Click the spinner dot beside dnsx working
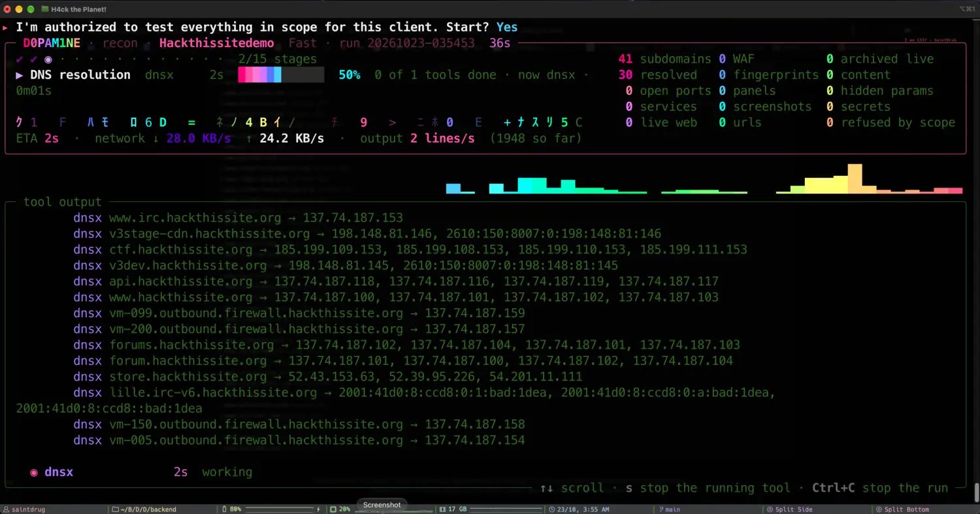Image resolution: width=980 pixels, height=514 pixels. [x=33, y=472]
